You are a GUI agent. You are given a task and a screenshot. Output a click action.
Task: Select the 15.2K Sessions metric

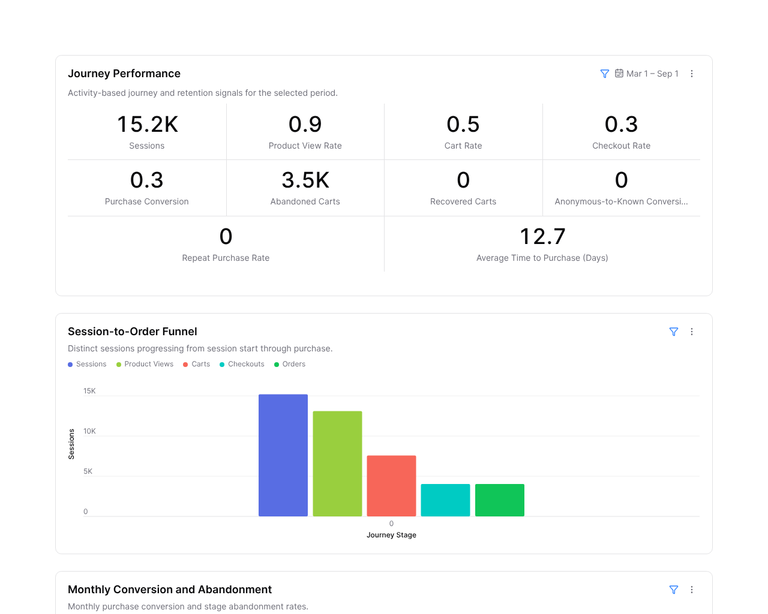click(147, 132)
